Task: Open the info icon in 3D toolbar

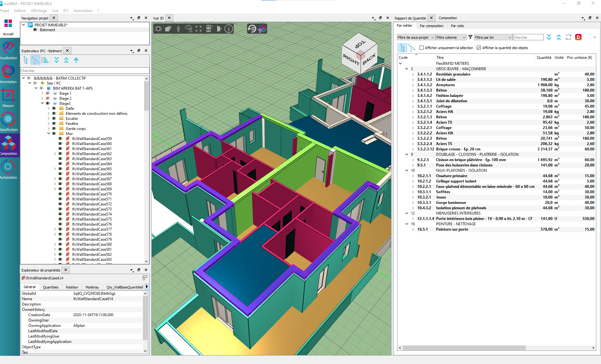Action: (229, 29)
